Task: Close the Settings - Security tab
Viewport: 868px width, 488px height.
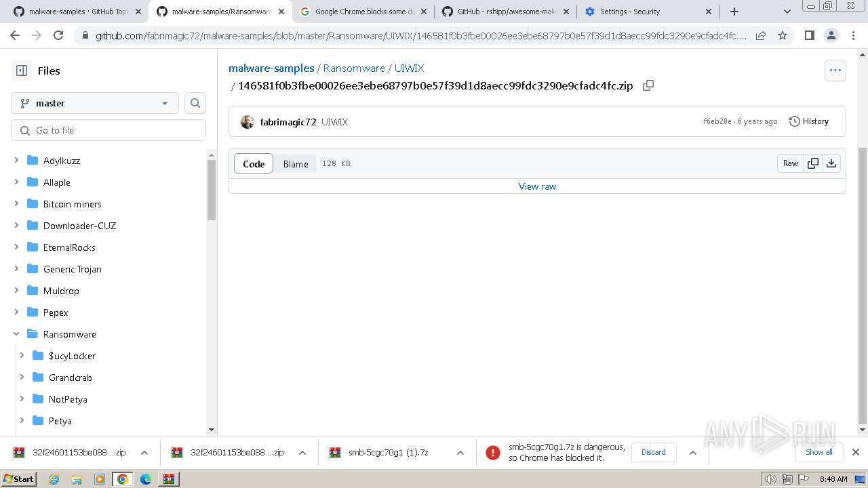Action: (709, 12)
